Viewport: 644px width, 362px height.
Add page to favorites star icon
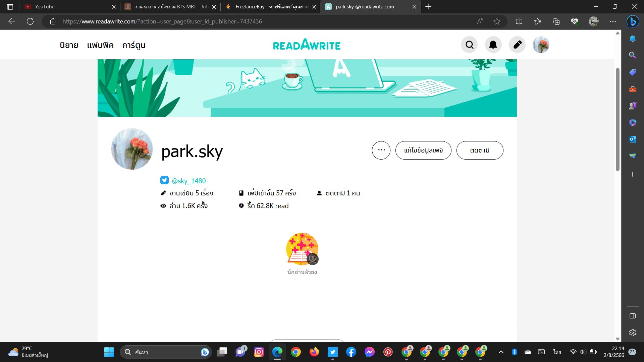(x=497, y=21)
